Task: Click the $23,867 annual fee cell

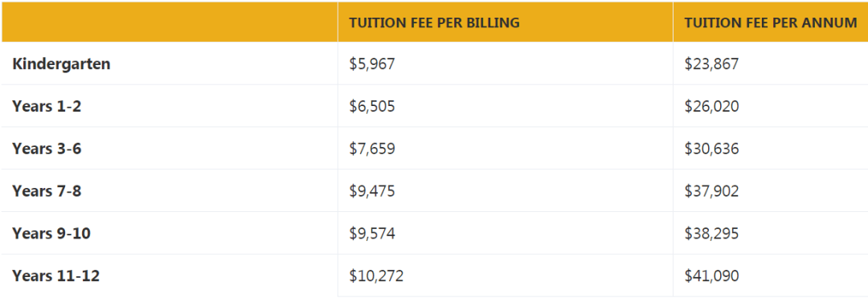Action: coord(711,64)
